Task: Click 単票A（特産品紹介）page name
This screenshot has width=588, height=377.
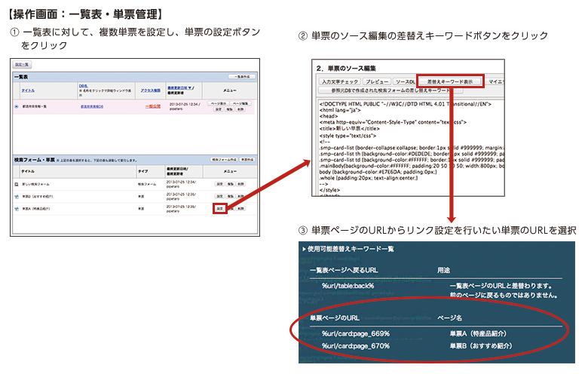Action: point(478,333)
